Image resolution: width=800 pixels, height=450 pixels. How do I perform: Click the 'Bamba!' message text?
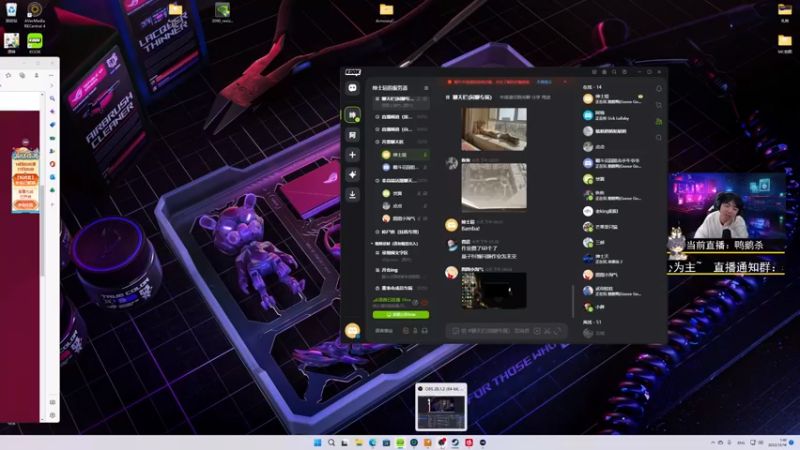(470, 229)
